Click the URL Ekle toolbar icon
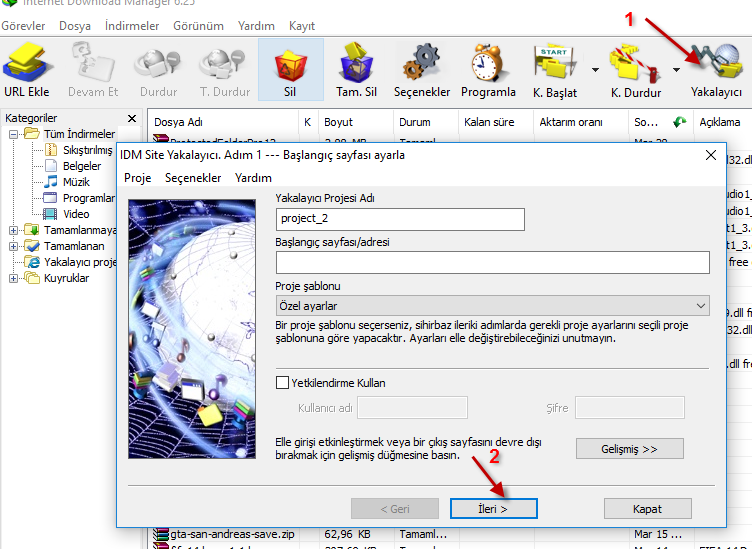 pos(26,62)
